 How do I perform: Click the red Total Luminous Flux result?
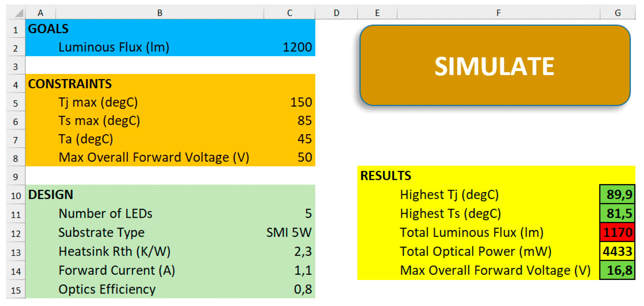[x=617, y=232]
